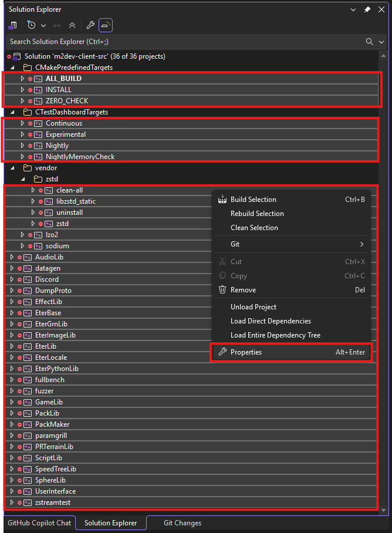The image size is (392, 533).
Task: Select the Solution Explorer bottom tab
Action: [x=111, y=523]
